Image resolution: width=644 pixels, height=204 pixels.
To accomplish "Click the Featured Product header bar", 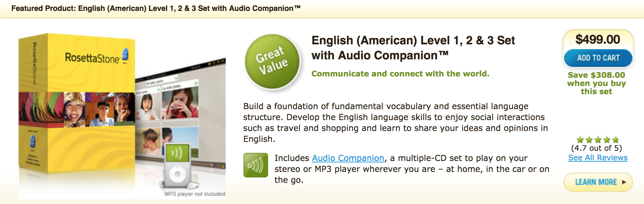I will pyautogui.click(x=322, y=9).
